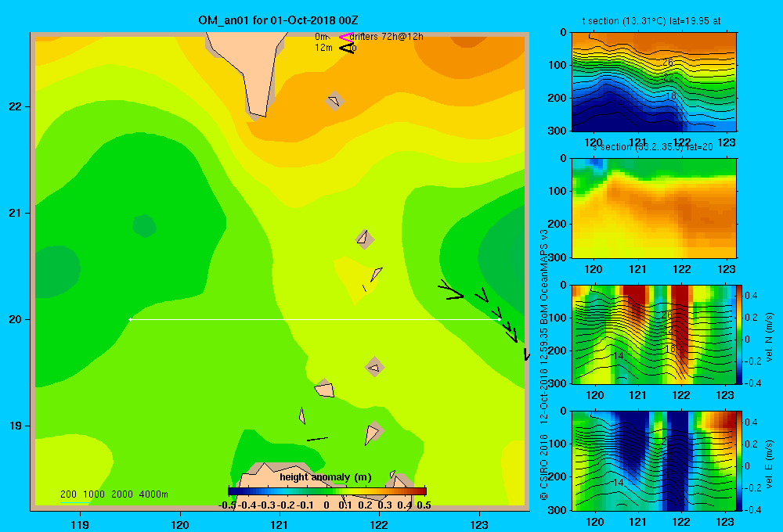Click longitude label '123' on main map axis
The width and height of the screenshot is (783, 532).
pos(479,524)
